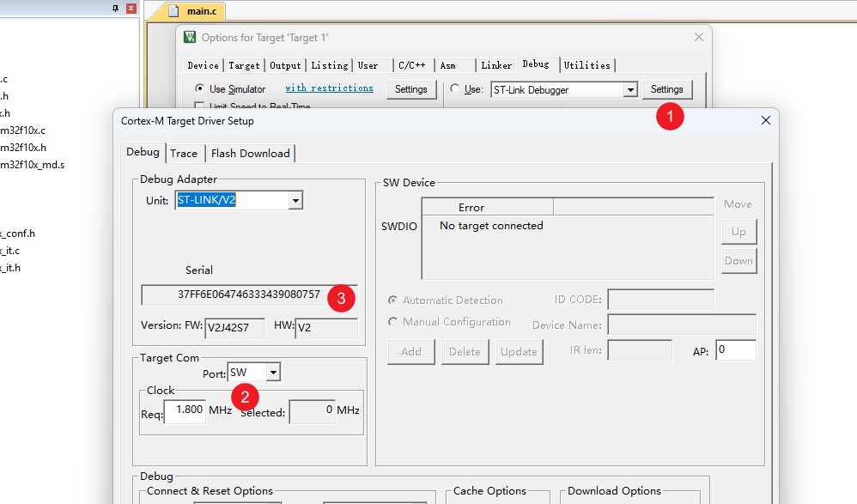Switch to the Trace tab

point(184,153)
